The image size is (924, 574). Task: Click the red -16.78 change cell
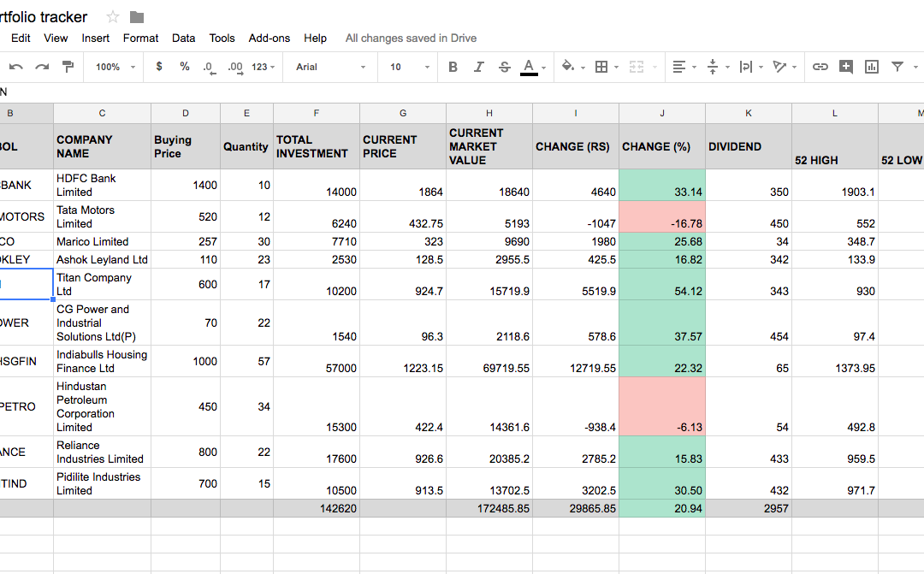click(661, 217)
